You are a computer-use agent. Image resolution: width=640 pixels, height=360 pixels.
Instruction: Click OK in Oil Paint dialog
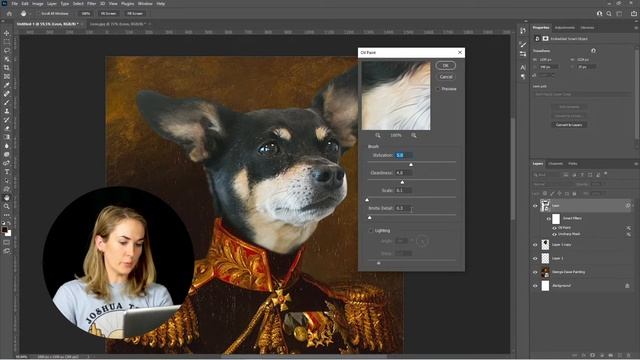point(445,65)
